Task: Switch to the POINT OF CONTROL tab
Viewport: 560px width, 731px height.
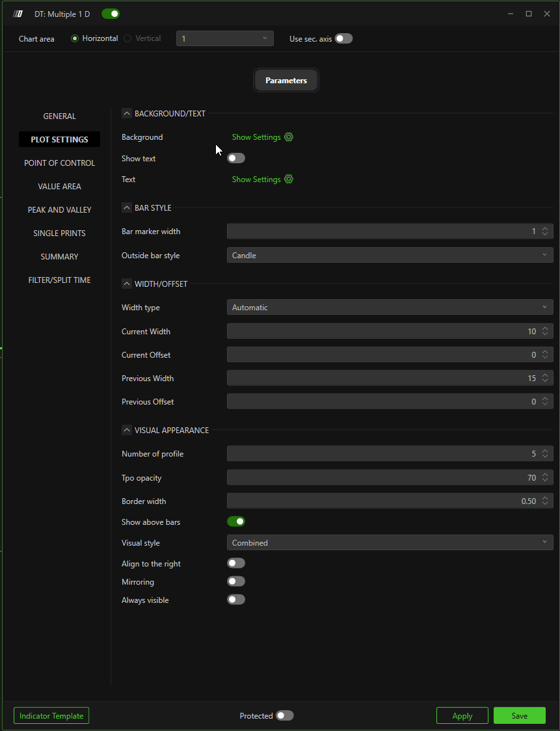Action: click(59, 163)
